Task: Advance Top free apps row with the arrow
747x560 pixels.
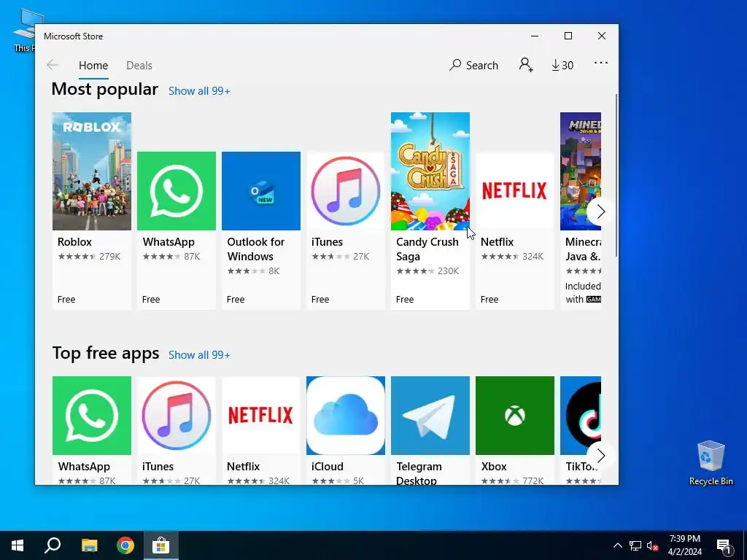Action: pyautogui.click(x=600, y=456)
